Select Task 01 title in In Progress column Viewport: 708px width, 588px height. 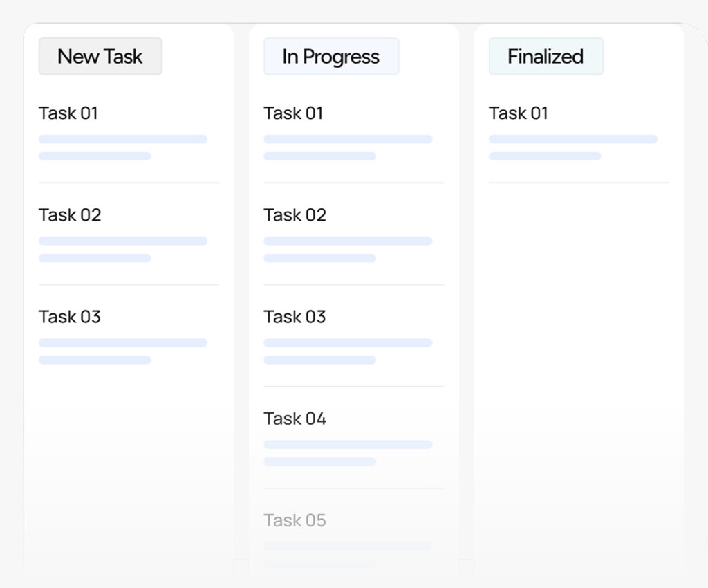click(294, 113)
